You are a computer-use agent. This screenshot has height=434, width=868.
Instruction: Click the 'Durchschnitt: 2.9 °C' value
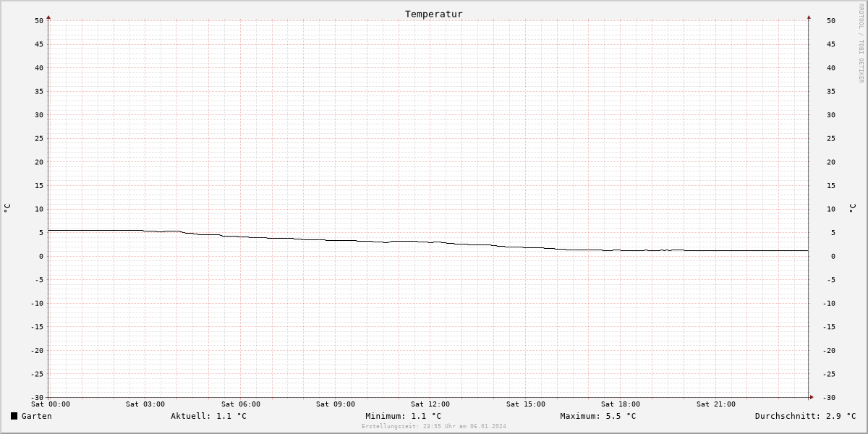point(805,416)
